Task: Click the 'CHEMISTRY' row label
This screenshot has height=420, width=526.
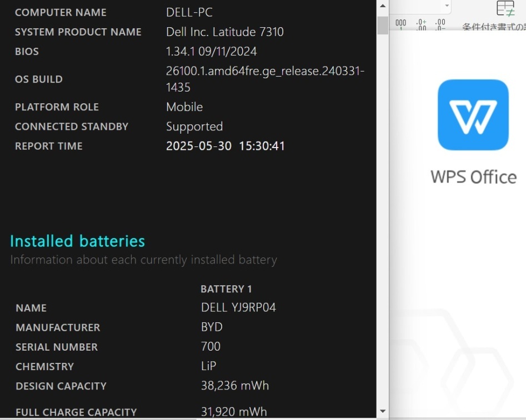Action: point(44,366)
